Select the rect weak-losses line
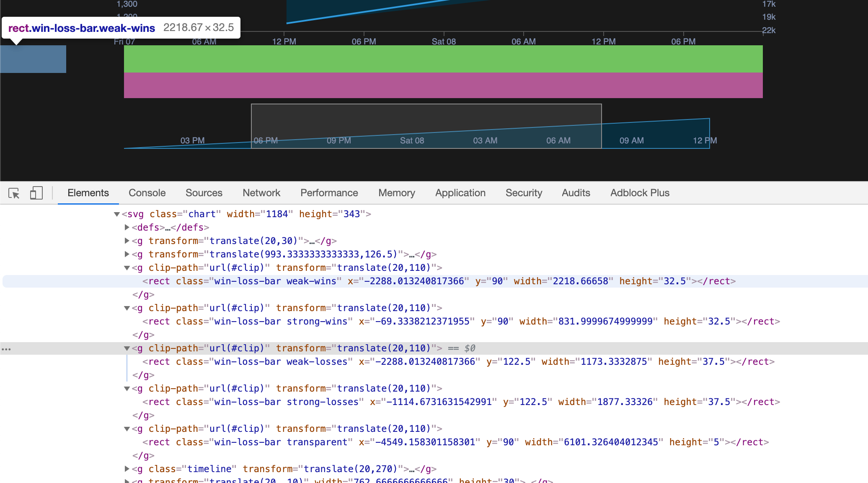868x483 pixels. (458, 362)
